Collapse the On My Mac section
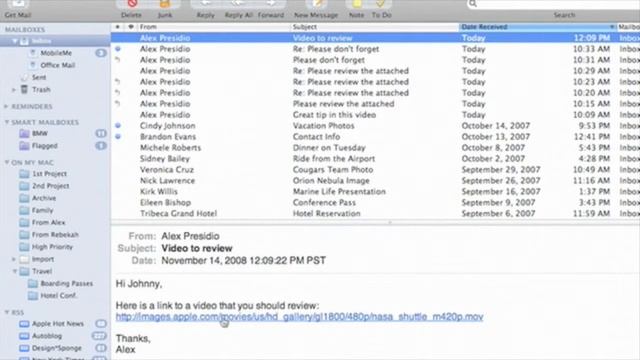The image size is (640, 360). 6,162
